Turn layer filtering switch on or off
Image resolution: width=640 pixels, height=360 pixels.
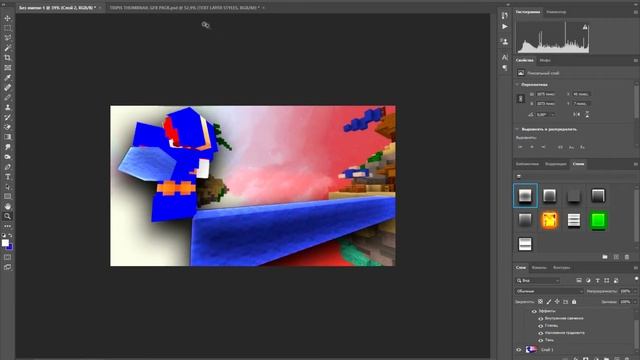pyautogui.click(x=636, y=279)
